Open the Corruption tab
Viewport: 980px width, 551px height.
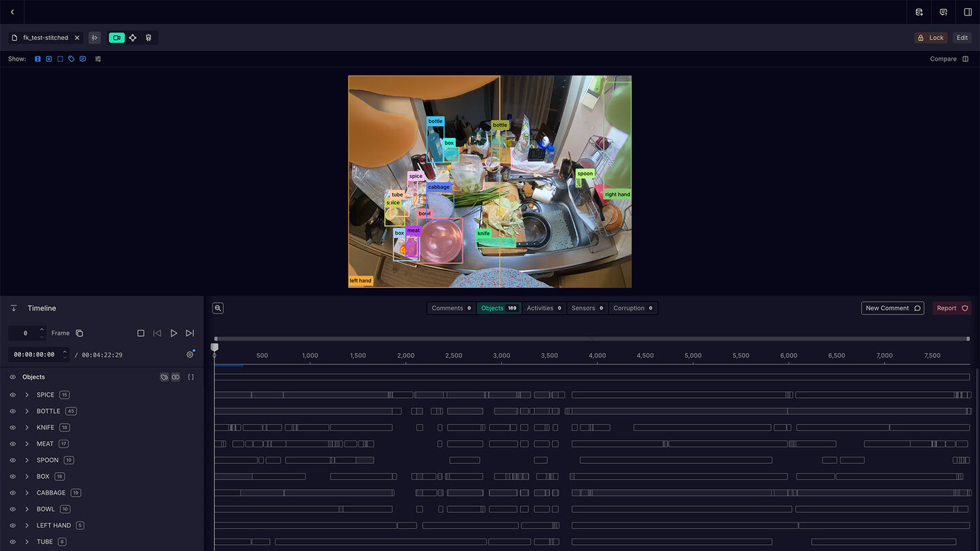(633, 308)
